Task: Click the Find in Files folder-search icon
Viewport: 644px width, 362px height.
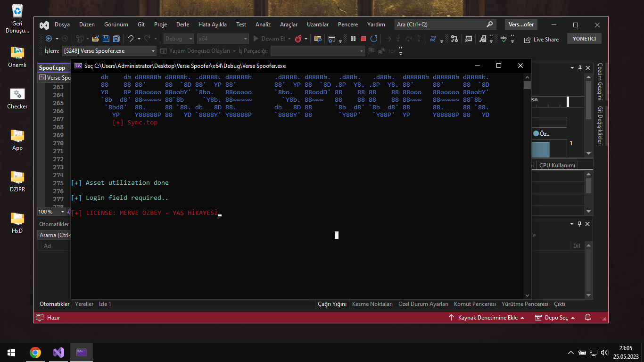Action: tap(318, 39)
